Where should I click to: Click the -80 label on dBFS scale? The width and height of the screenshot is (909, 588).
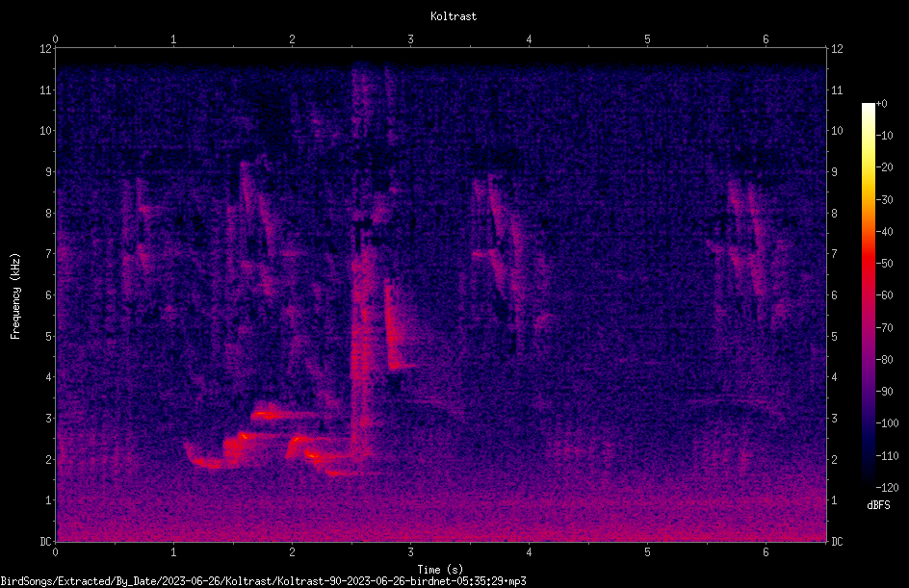pyautogui.click(x=884, y=360)
